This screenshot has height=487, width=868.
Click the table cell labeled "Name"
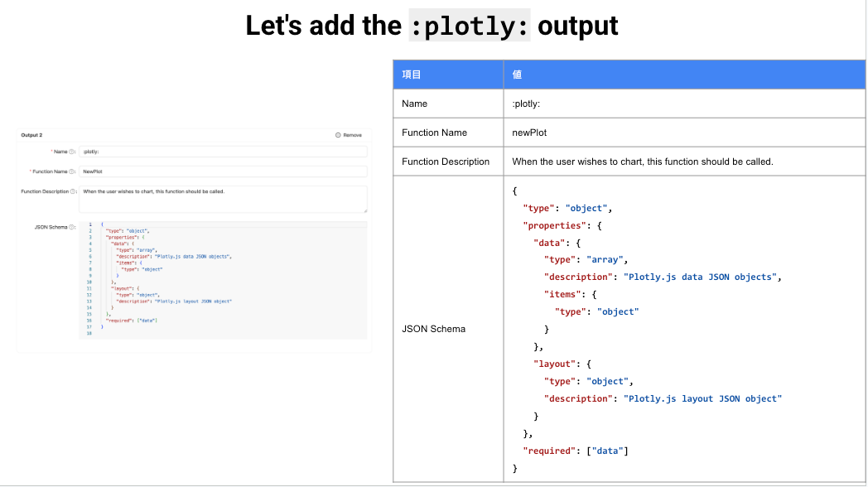[x=448, y=104]
